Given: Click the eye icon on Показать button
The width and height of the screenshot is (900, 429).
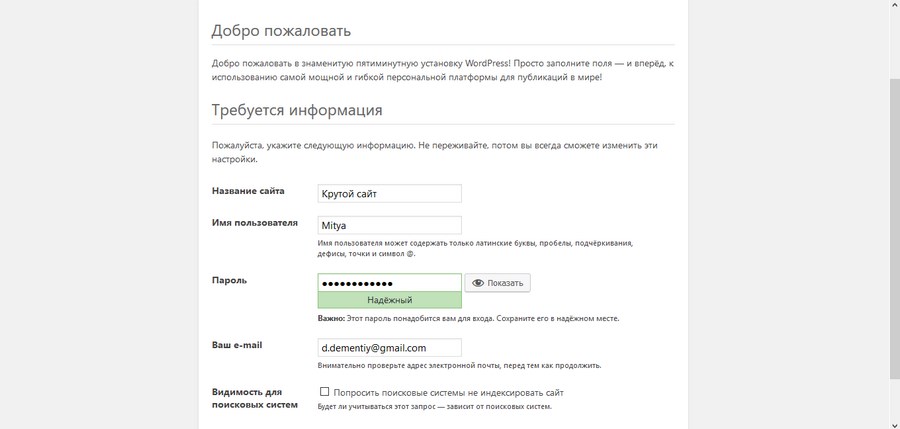Looking at the screenshot, I should pyautogui.click(x=478, y=283).
